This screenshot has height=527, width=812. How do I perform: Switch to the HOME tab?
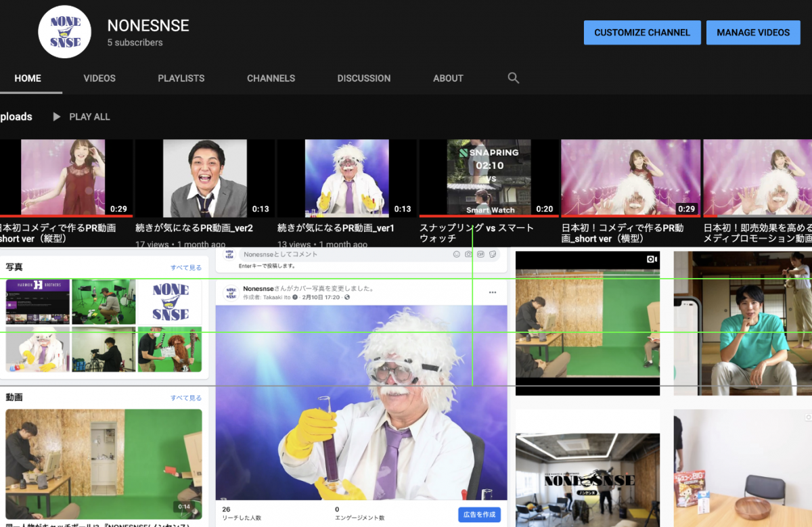[x=28, y=78]
